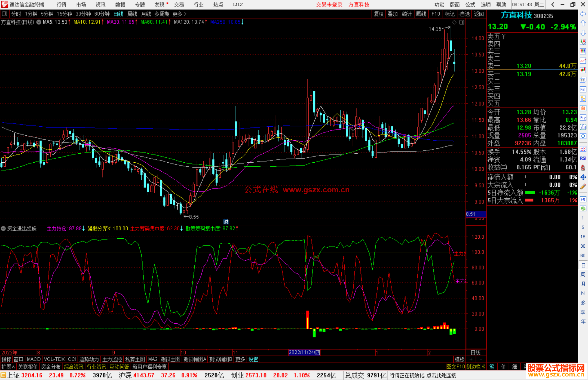Click the 财 marker below the candlestick chart
Screen dimensions: 588x380
coord(226,222)
